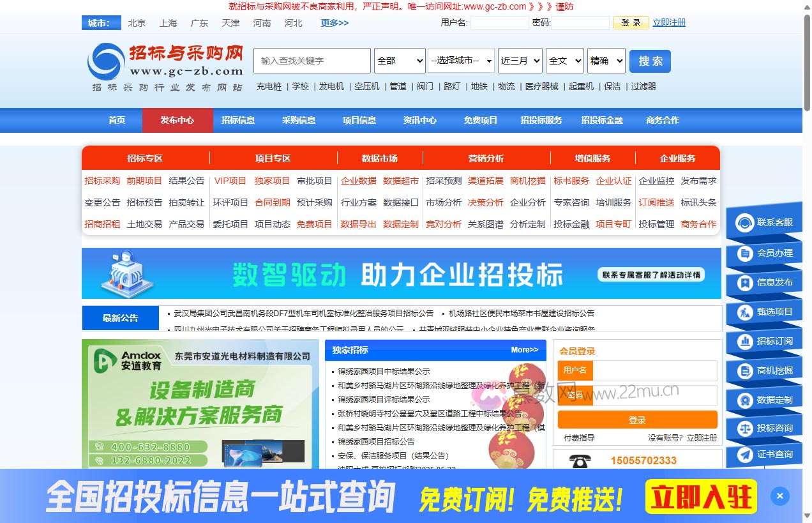Image resolution: width=812 pixels, height=523 pixels.
Task: Switch to the 发布中心 navigation tab
Action: (x=177, y=120)
